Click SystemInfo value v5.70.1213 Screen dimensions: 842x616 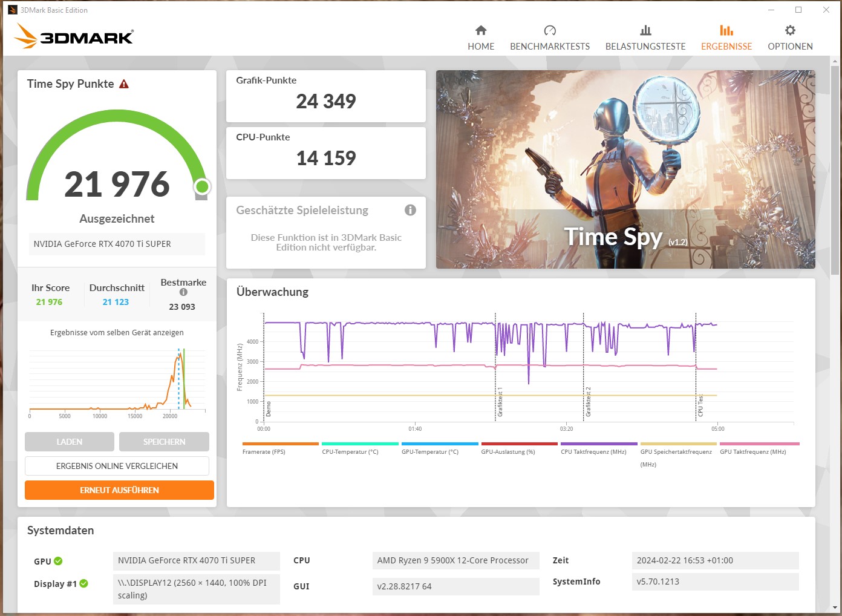[x=716, y=582]
